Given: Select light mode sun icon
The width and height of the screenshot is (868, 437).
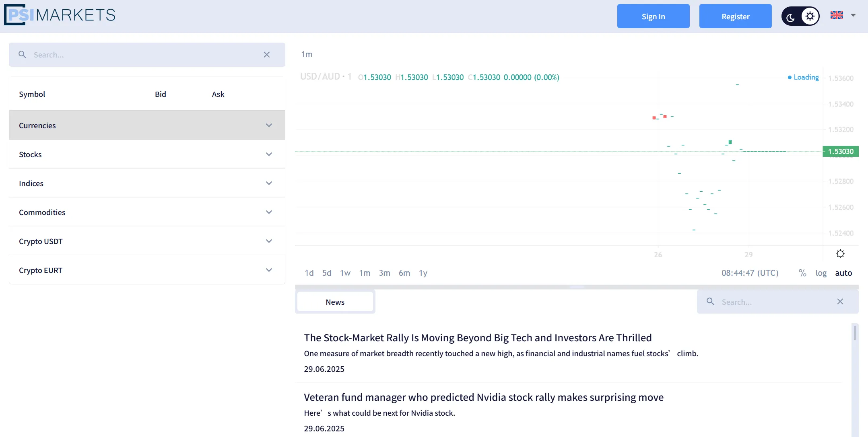Looking at the screenshot, I should click(x=810, y=16).
